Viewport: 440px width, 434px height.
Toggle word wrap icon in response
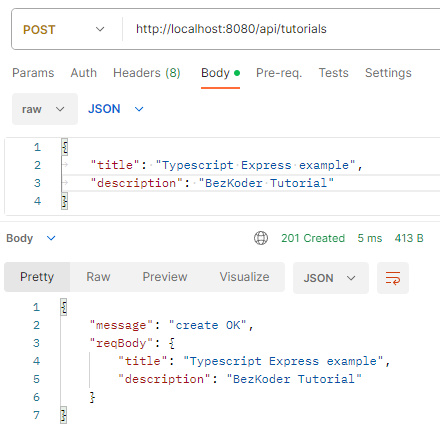coord(393,278)
